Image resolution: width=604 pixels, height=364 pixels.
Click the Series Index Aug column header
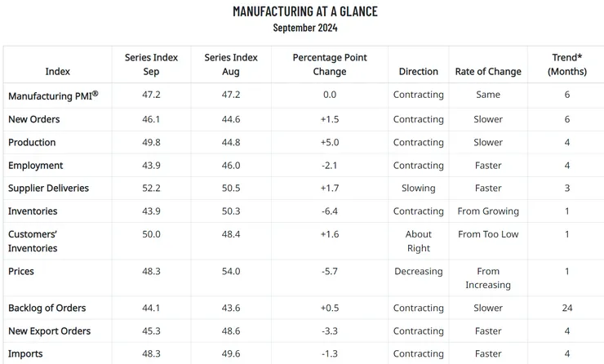231,64
